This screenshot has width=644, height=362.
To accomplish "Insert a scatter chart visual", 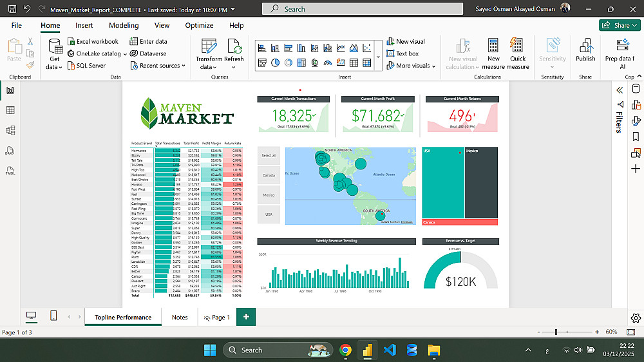I will point(367,48).
